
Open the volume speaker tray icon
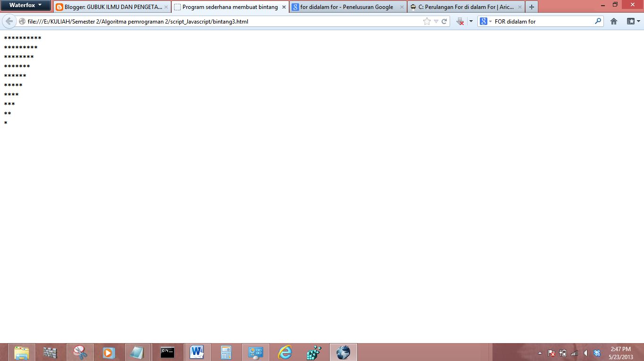[x=585, y=353]
